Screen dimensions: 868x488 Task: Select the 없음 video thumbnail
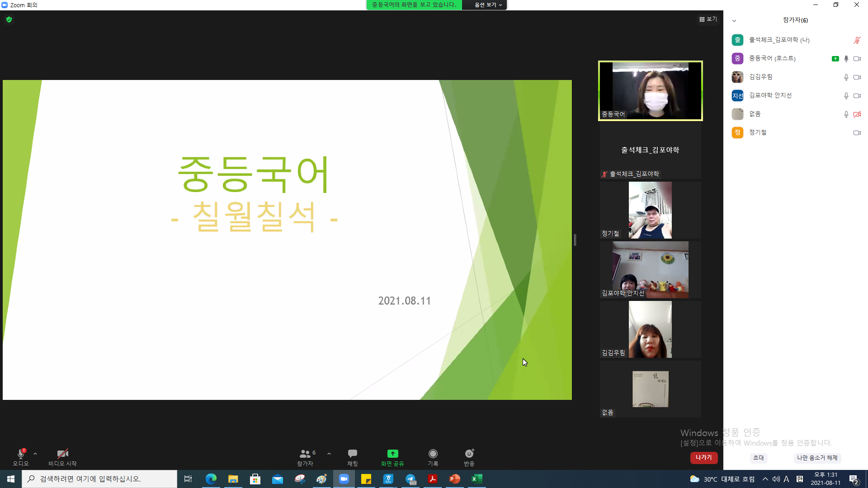(x=650, y=389)
